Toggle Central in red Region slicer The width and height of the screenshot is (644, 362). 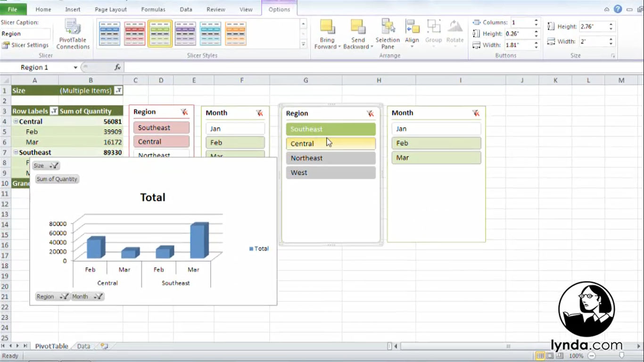click(x=161, y=141)
